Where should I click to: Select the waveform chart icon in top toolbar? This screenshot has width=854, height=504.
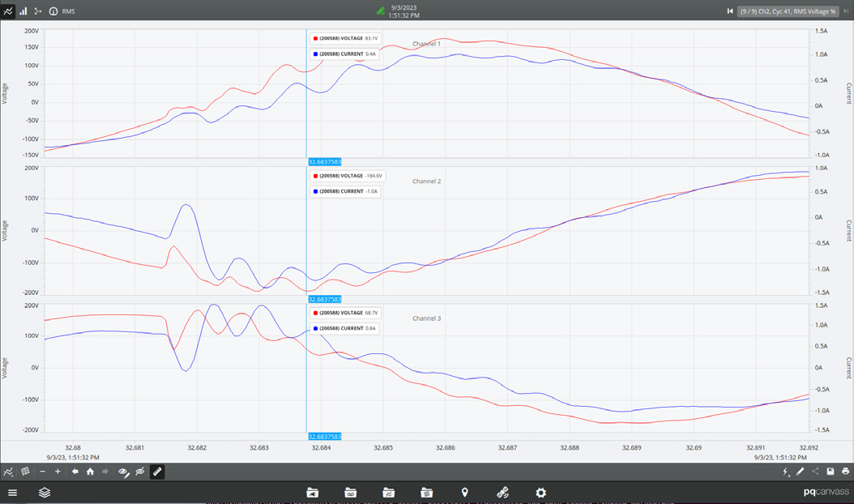pyautogui.click(x=8, y=11)
